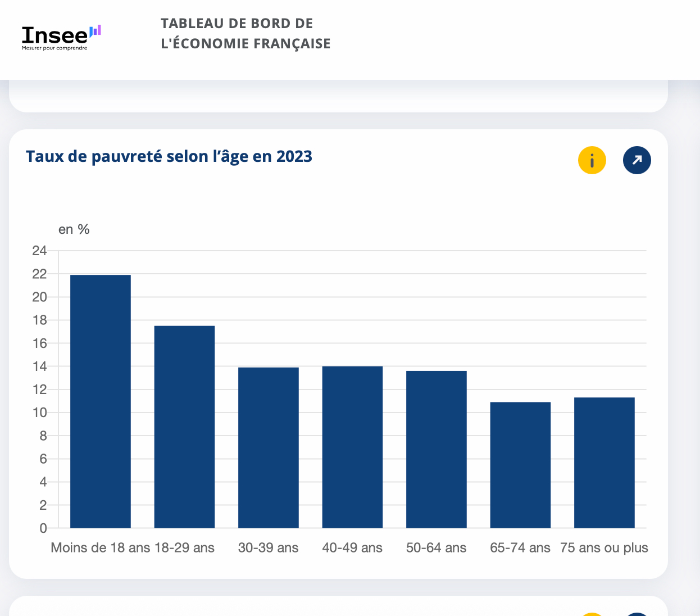Click the 65-74 ans bar
This screenshot has width=700, height=616.
click(520, 465)
